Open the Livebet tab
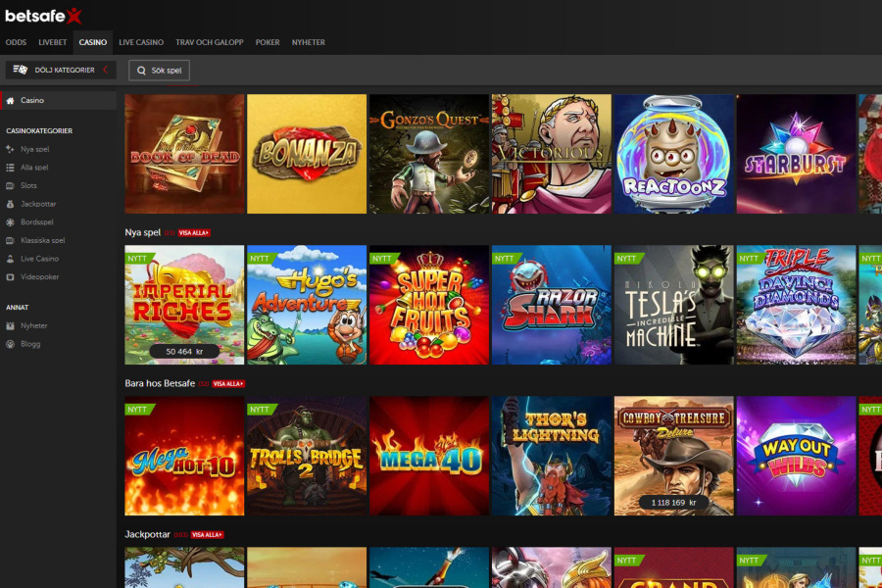 (x=52, y=42)
